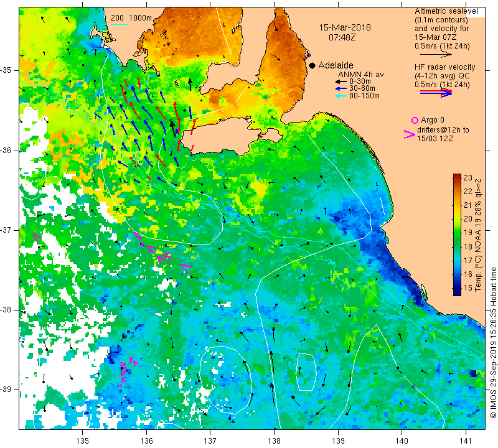Click the cyan 200m depth contour legend line
The height and width of the screenshot is (448, 498).
click(x=120, y=24)
